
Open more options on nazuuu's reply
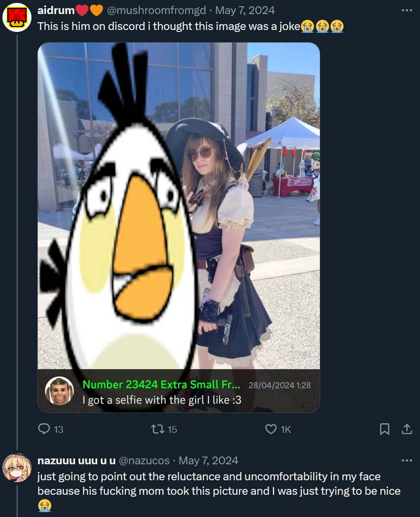(407, 460)
